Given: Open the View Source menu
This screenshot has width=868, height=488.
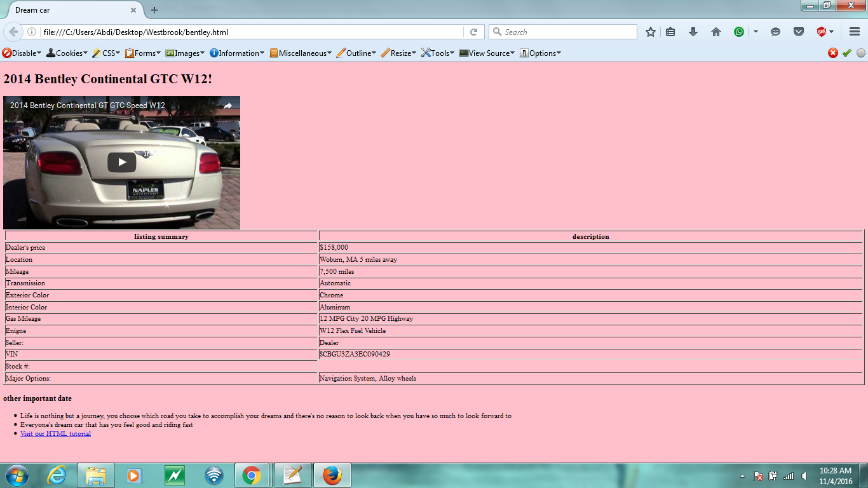Looking at the screenshot, I should pyautogui.click(x=487, y=53).
